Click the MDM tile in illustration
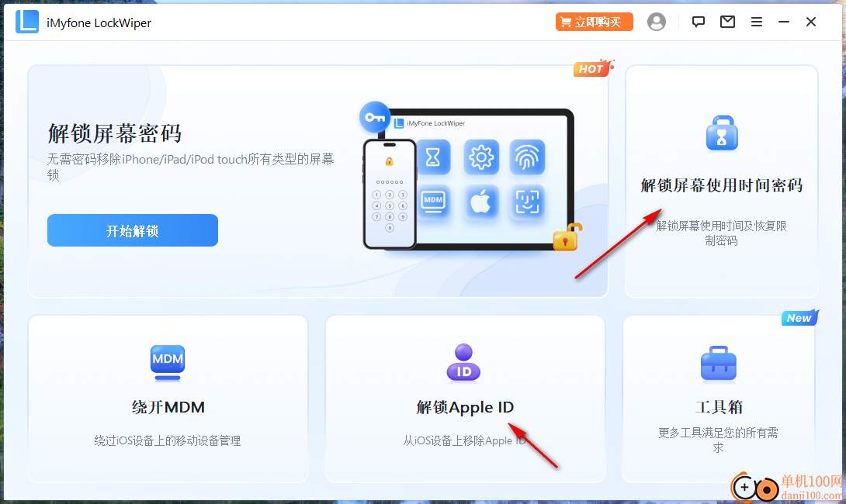 (x=433, y=202)
